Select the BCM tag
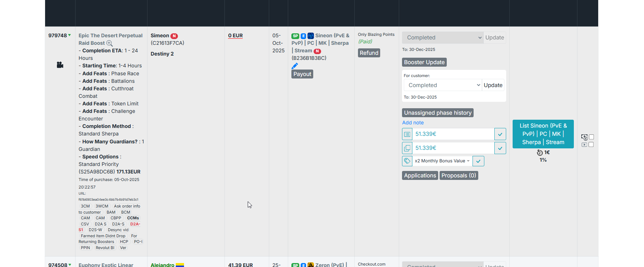 click(126, 213)
